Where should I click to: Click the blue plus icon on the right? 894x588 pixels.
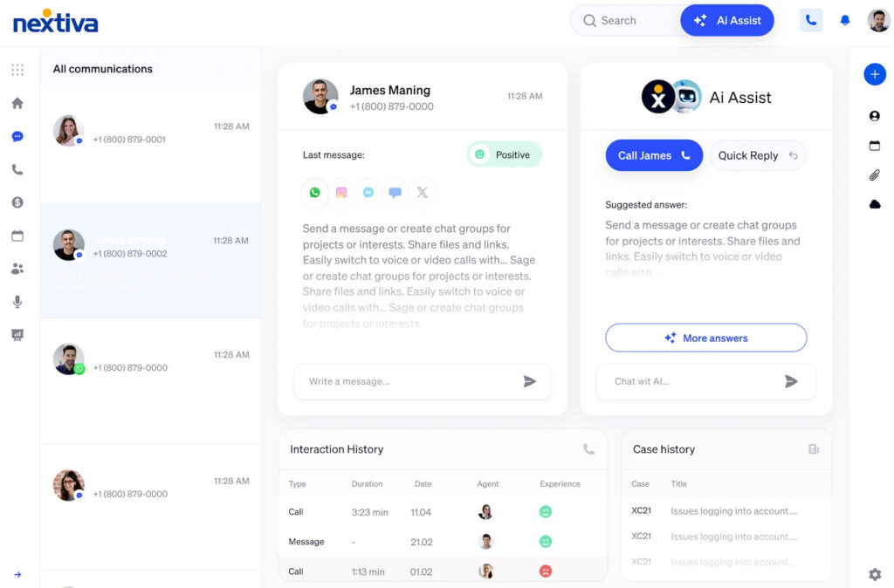coord(875,74)
